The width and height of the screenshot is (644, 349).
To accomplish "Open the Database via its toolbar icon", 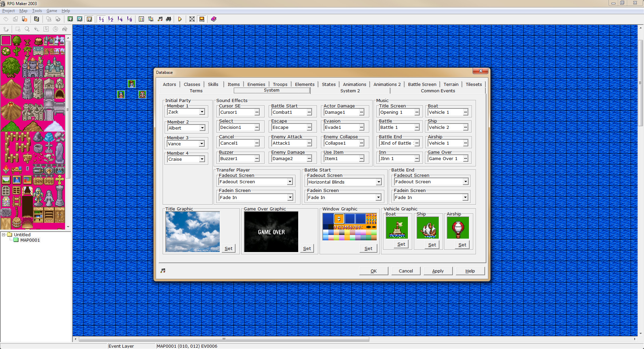I will click(x=141, y=19).
